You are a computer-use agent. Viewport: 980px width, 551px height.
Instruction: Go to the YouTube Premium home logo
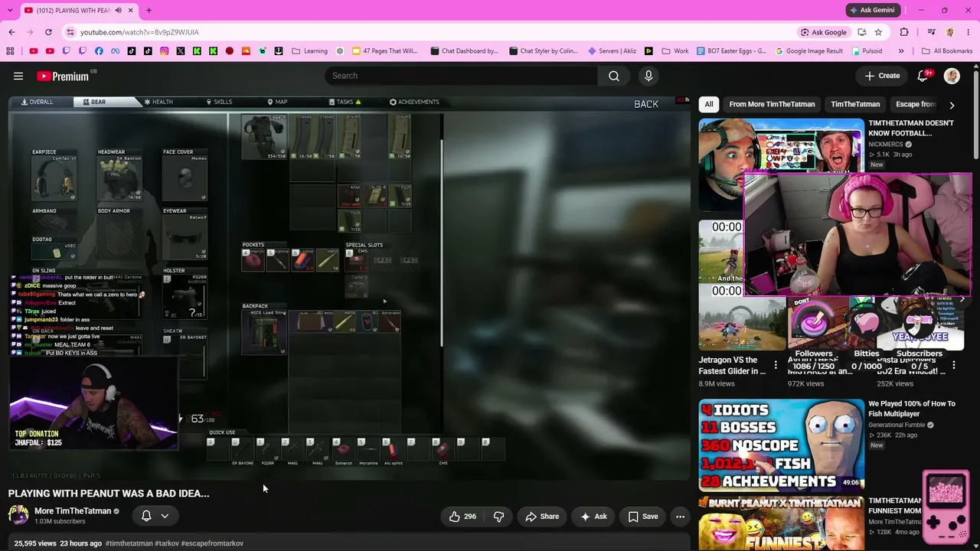click(63, 76)
